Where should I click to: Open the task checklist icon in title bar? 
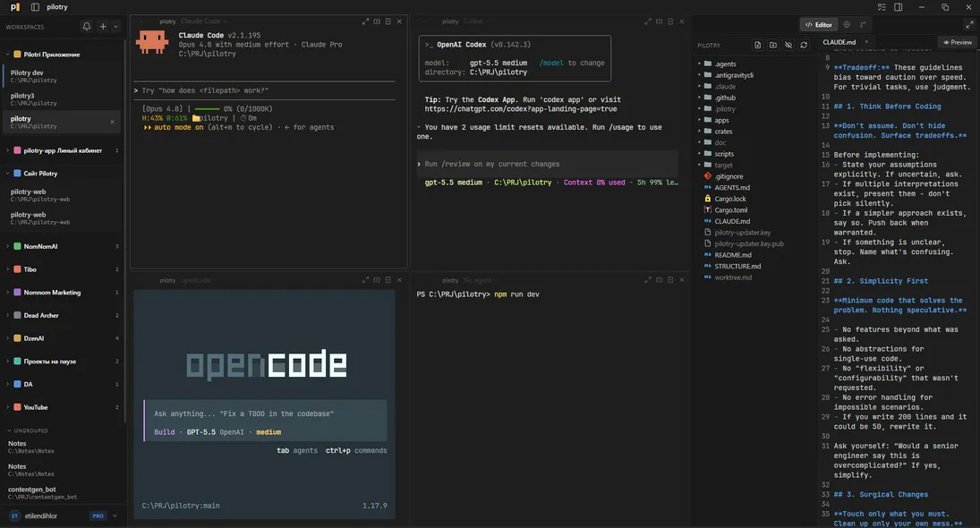click(882, 7)
